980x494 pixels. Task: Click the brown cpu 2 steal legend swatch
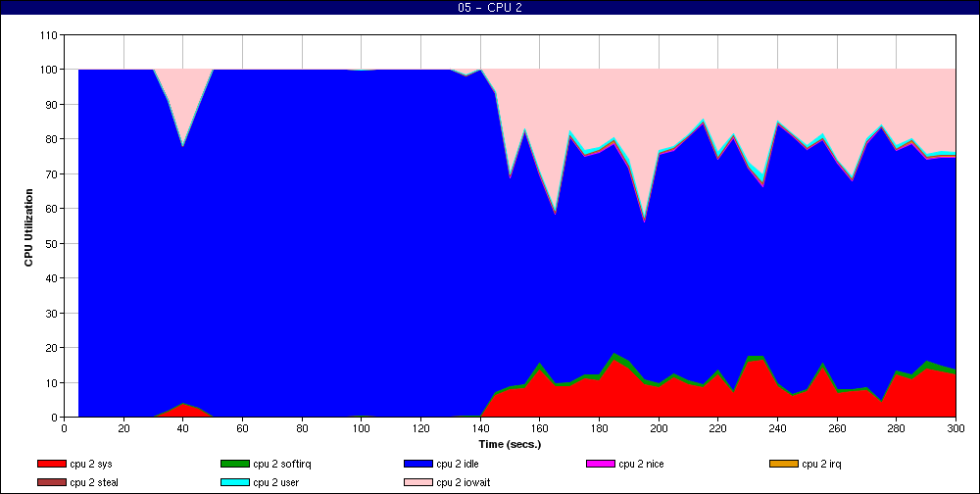tap(51, 483)
